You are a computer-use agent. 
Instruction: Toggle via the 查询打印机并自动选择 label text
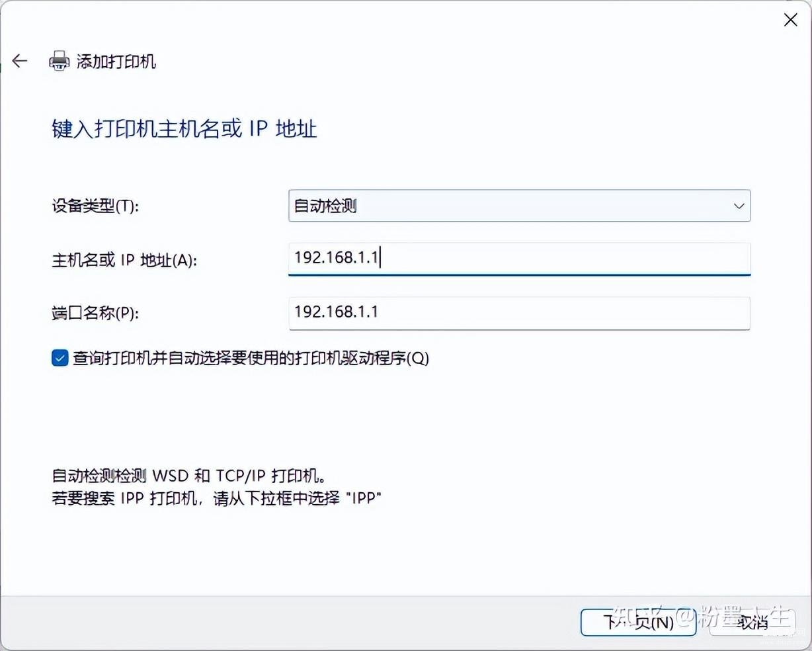[251, 358]
